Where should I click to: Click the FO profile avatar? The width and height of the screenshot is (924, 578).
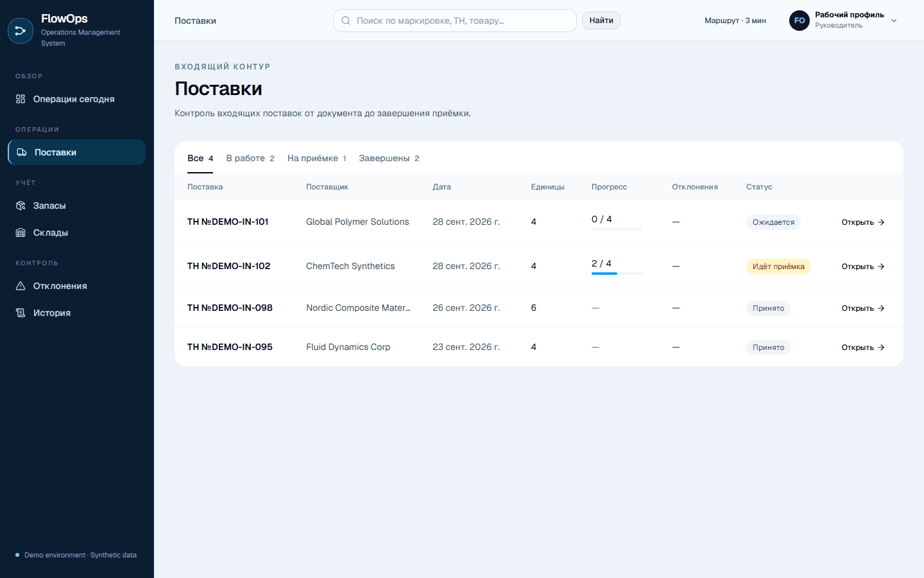[x=800, y=21]
